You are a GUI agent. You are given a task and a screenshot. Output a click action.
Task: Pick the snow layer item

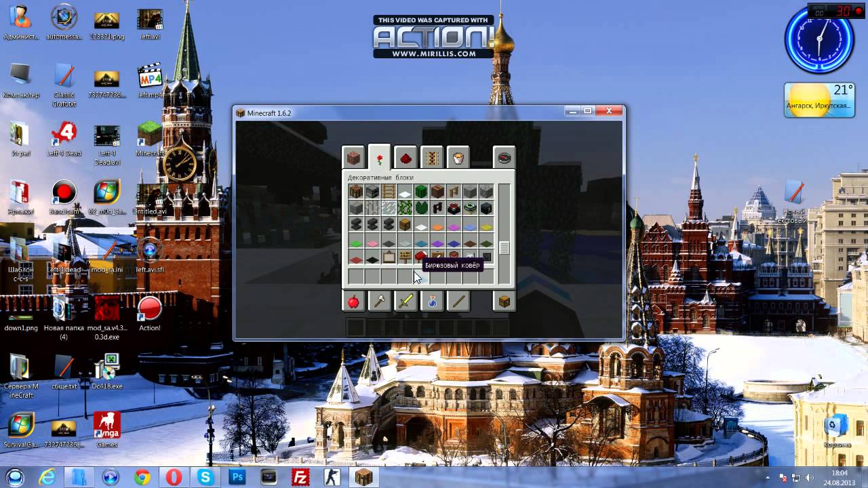(x=405, y=191)
